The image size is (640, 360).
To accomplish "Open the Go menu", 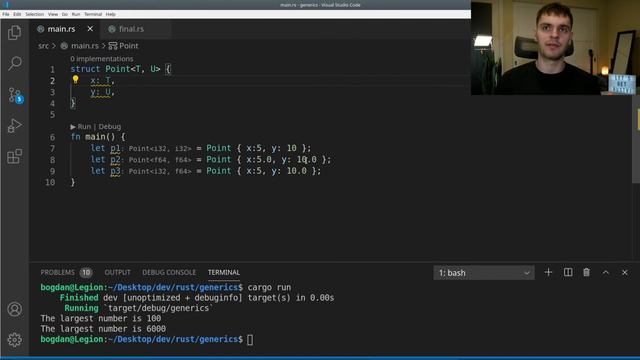I will (65, 14).
